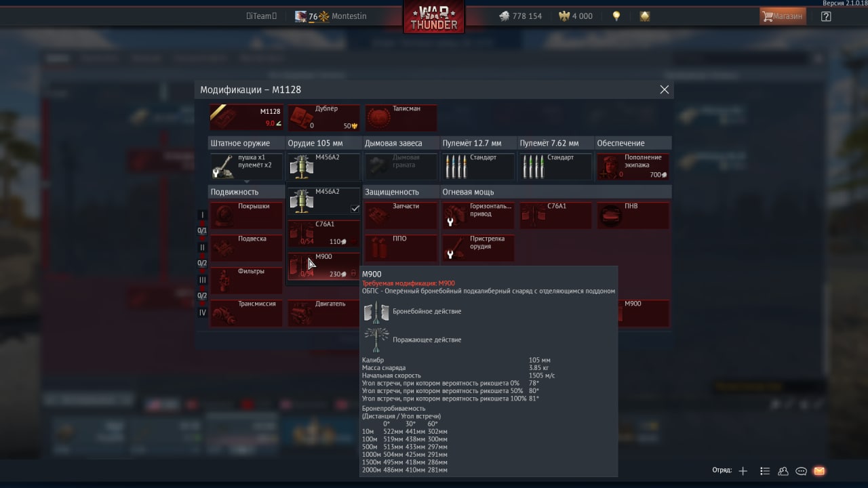Select the Запчасти modification
The height and width of the screenshot is (488, 868).
tap(401, 215)
